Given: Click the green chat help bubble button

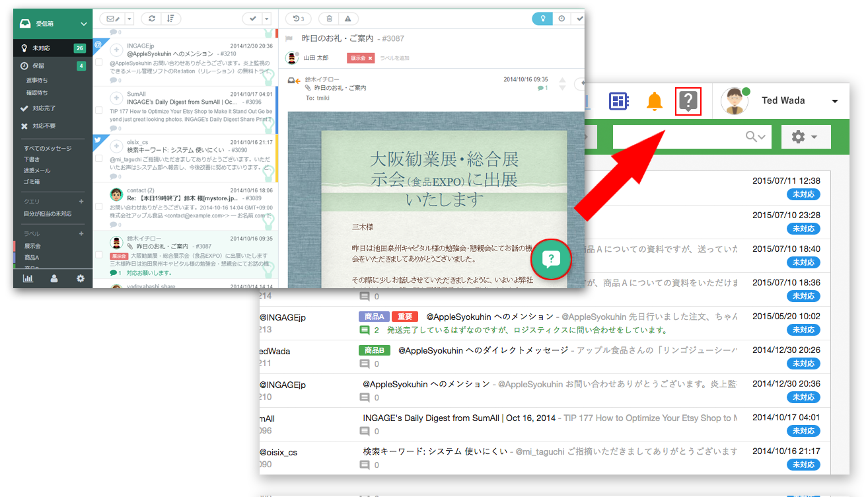Looking at the screenshot, I should tap(550, 259).
